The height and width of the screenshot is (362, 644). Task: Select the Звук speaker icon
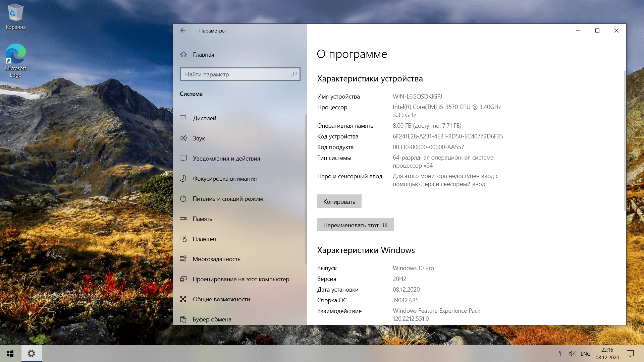coord(183,138)
